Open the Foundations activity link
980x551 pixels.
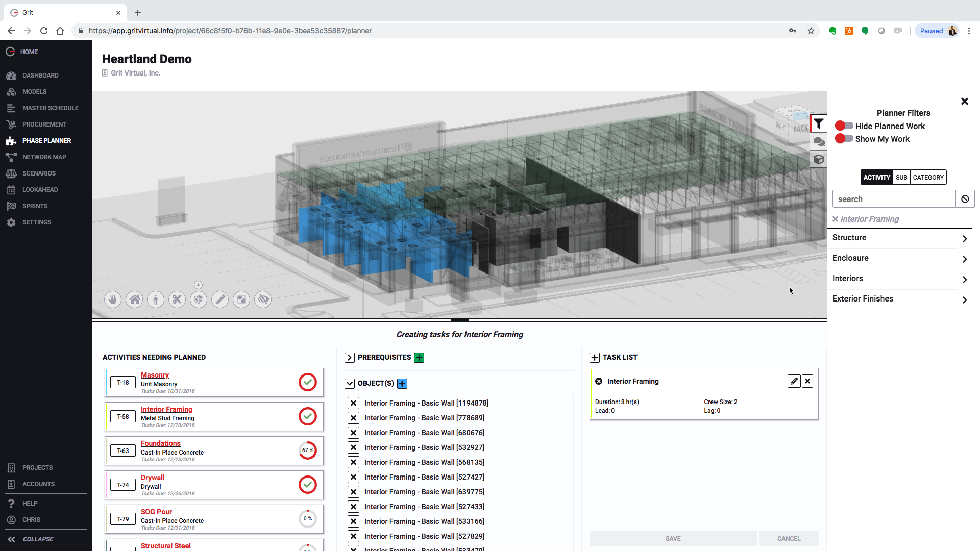(x=160, y=443)
